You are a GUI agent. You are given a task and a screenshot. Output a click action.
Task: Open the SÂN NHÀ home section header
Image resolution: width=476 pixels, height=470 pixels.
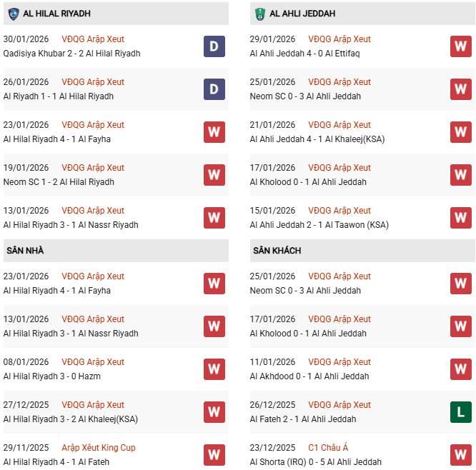(x=26, y=251)
